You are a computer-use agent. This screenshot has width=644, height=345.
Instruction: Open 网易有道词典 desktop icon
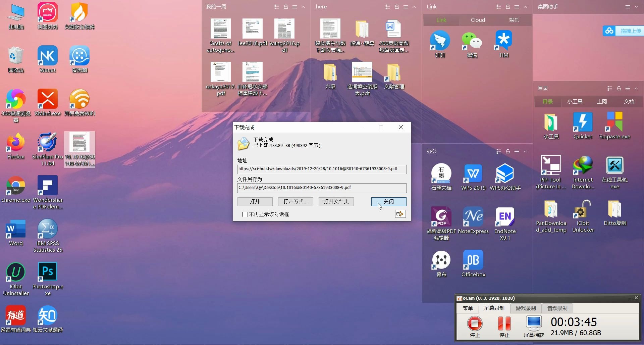pyautogui.click(x=16, y=319)
